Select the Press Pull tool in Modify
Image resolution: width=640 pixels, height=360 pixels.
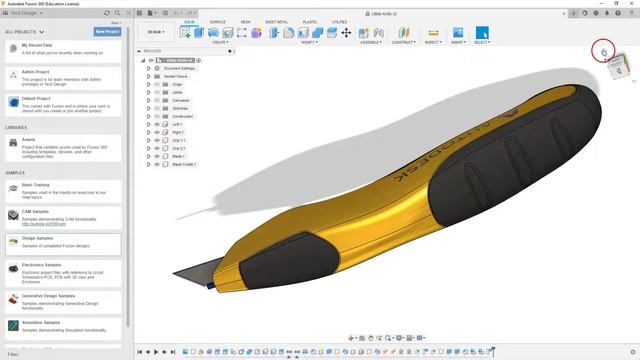point(274,33)
